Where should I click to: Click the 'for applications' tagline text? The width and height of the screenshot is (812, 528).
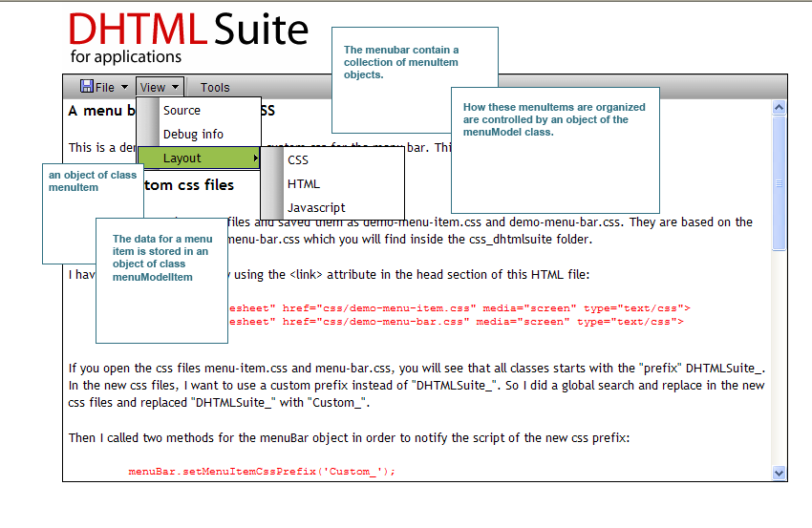pyautogui.click(x=126, y=56)
